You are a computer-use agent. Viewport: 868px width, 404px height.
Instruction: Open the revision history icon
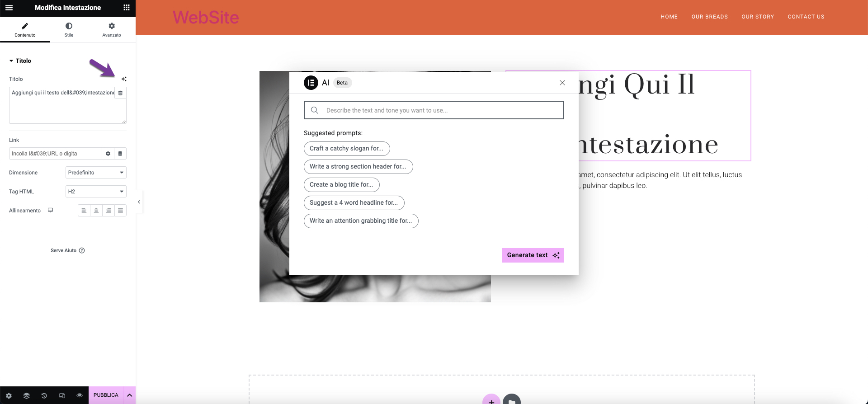(44, 395)
